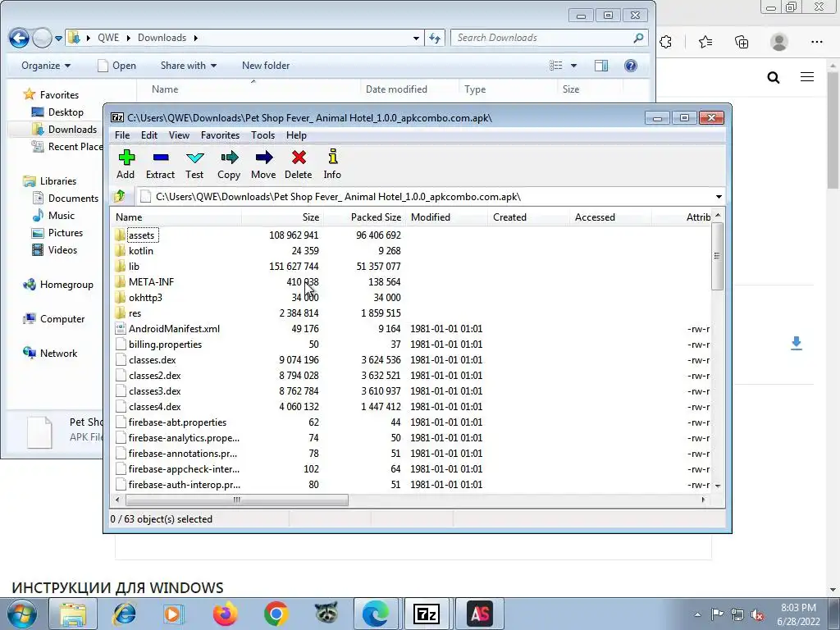Expand the 7-Zip address path dropdown
This screenshot has width=840, height=630.
click(719, 197)
